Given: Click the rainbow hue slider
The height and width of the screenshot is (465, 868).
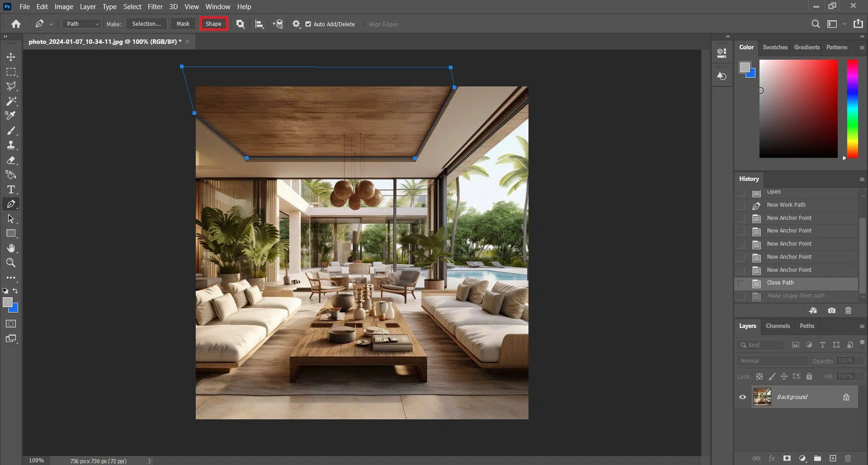Looking at the screenshot, I should click(852, 109).
